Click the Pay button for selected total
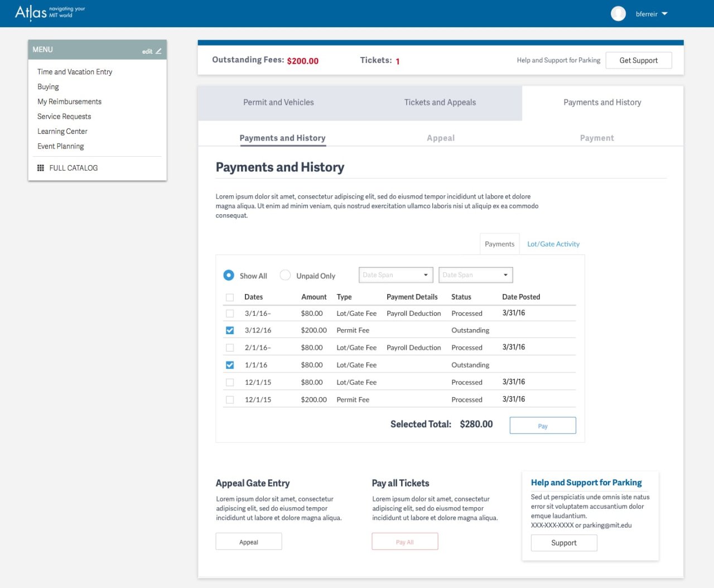The height and width of the screenshot is (588, 714). (x=543, y=426)
